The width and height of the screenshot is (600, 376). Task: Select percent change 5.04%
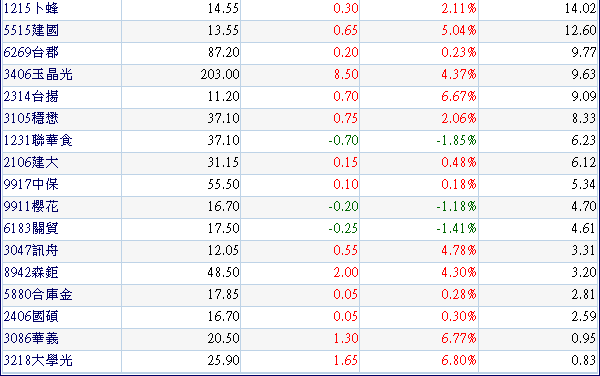pos(459,30)
